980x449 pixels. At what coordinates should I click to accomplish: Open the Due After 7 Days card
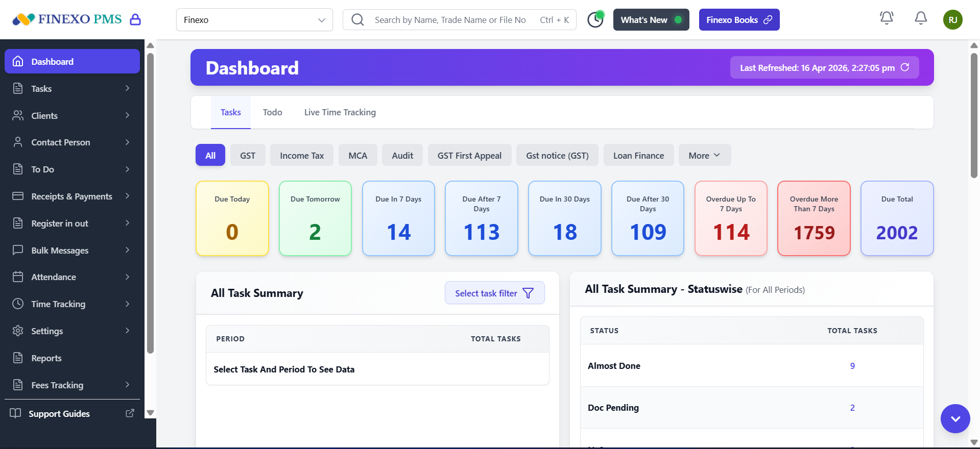pos(482,218)
